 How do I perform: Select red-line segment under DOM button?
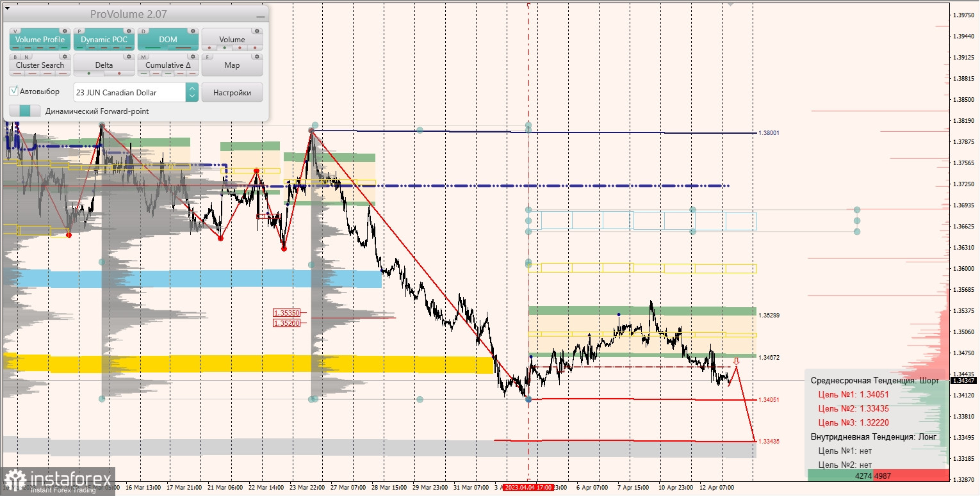[x=183, y=47]
